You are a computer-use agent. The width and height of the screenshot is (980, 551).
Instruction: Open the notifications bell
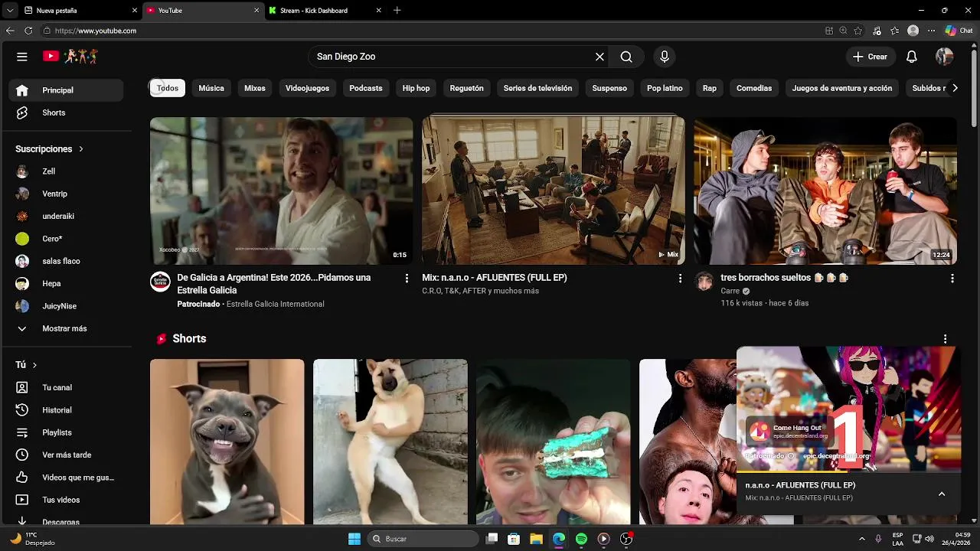912,57
